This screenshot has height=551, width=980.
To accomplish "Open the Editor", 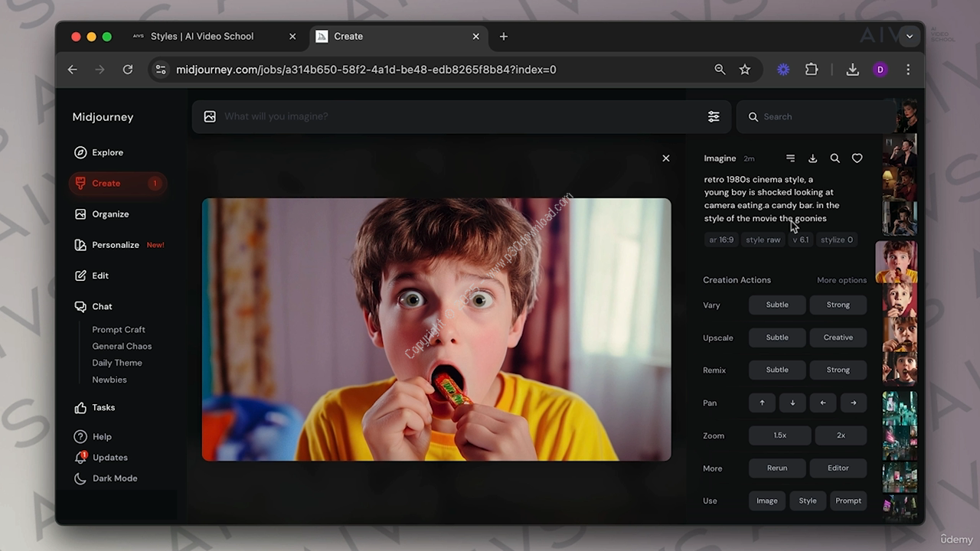I will pyautogui.click(x=838, y=468).
